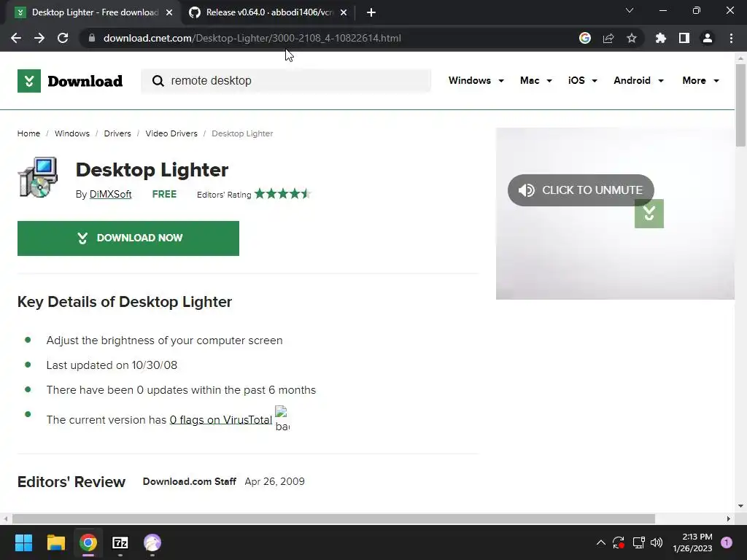The image size is (747, 560).
Task: Click the FREE price label
Action: pyautogui.click(x=164, y=194)
